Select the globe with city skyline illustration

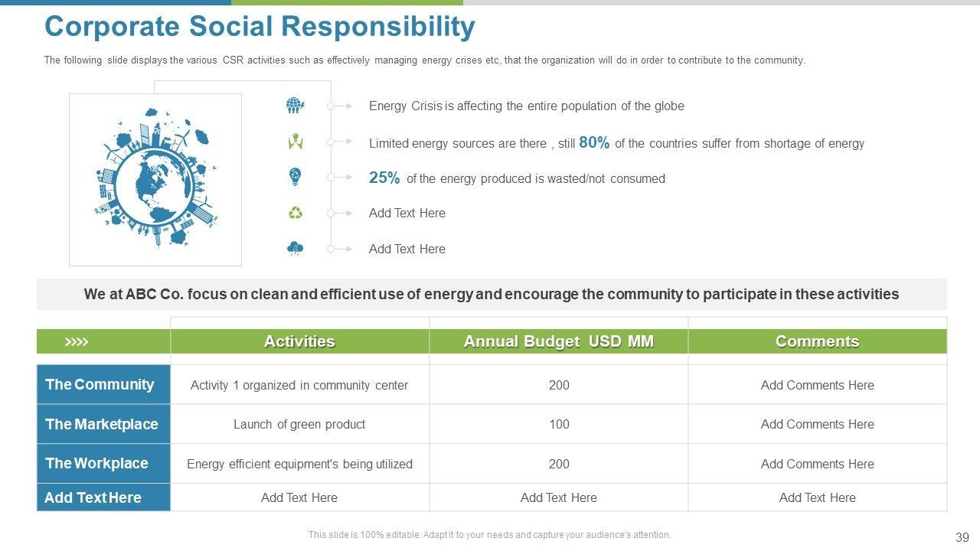[x=155, y=180]
